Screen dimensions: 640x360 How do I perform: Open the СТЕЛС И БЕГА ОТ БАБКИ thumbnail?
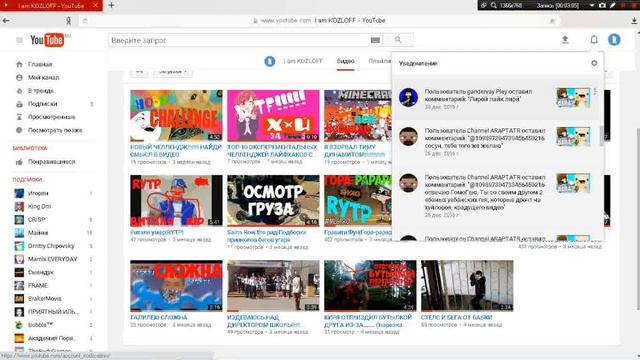coord(467,286)
